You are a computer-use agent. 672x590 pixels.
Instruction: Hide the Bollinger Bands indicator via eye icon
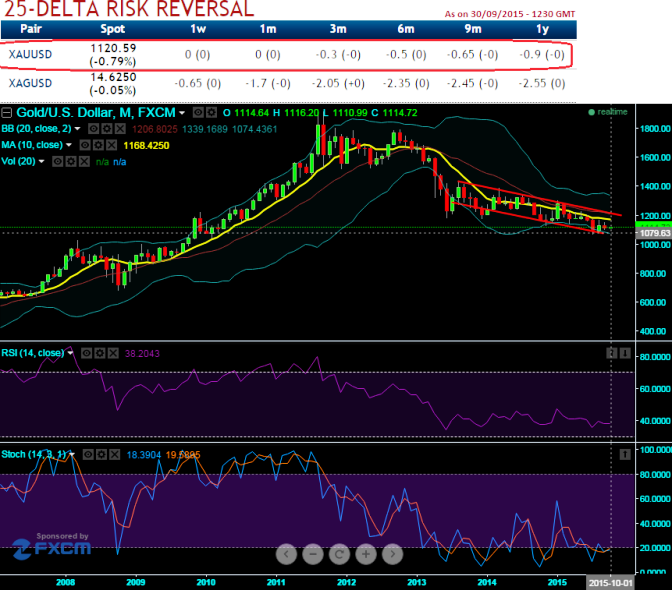[93, 129]
